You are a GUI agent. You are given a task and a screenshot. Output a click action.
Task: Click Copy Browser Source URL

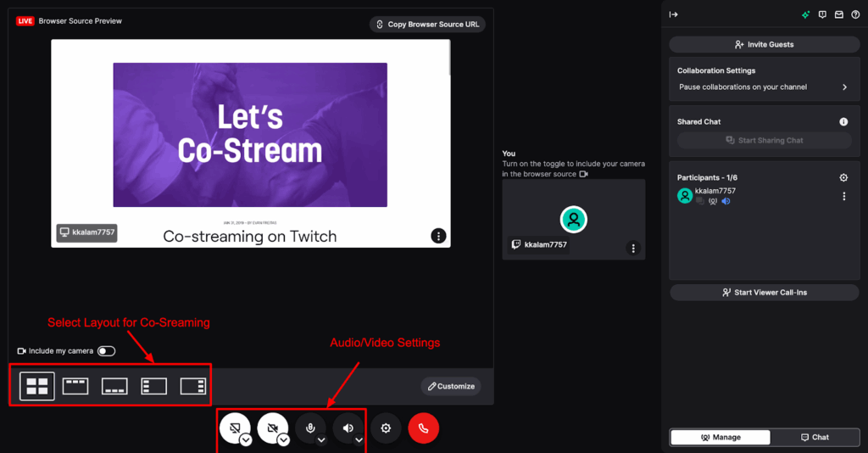[x=428, y=25]
